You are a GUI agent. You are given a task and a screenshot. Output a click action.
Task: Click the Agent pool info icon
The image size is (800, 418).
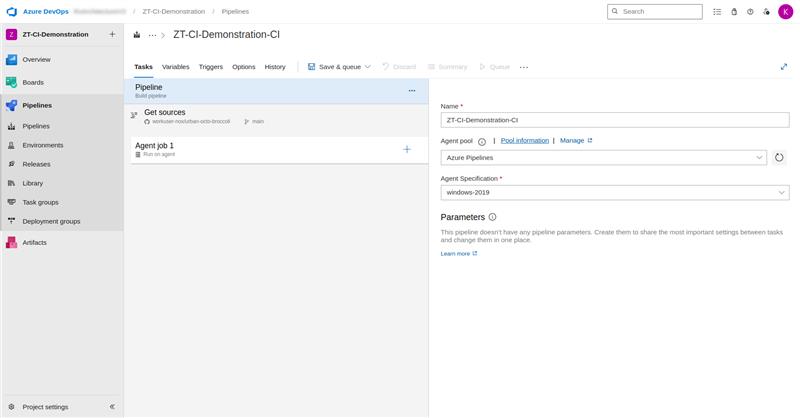tap(482, 142)
